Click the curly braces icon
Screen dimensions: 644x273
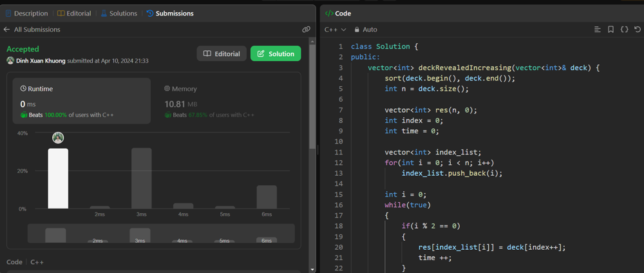tap(624, 30)
